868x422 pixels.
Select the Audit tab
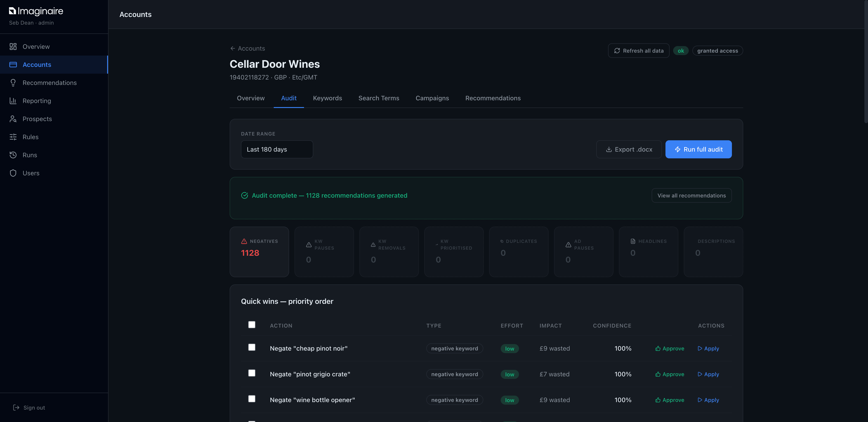pos(289,98)
